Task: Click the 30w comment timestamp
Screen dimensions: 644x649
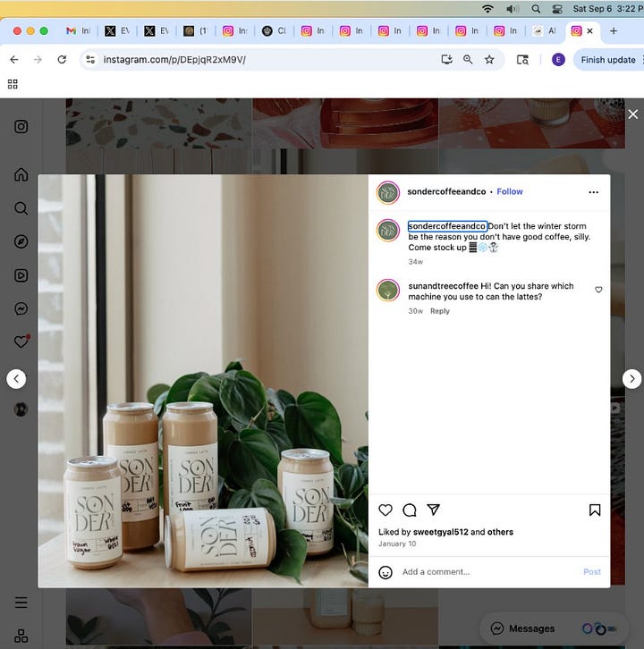Action: pyautogui.click(x=415, y=311)
